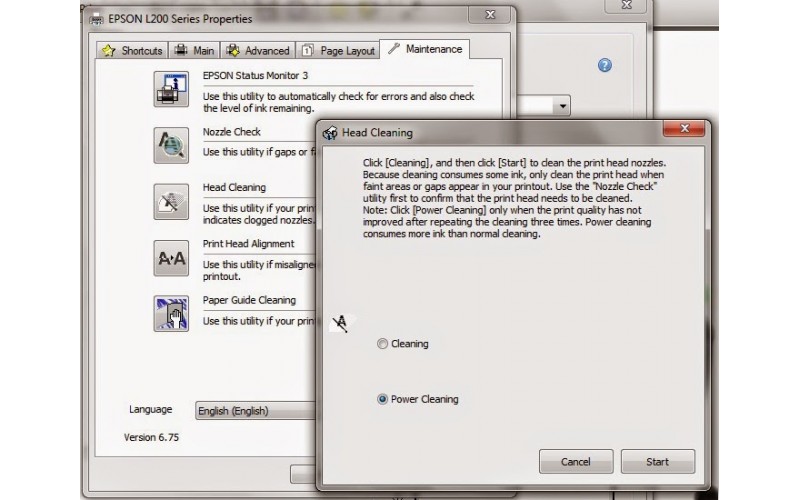This screenshot has height=500, width=800.
Task: Select the Power Cleaning radio option
Action: [382, 399]
